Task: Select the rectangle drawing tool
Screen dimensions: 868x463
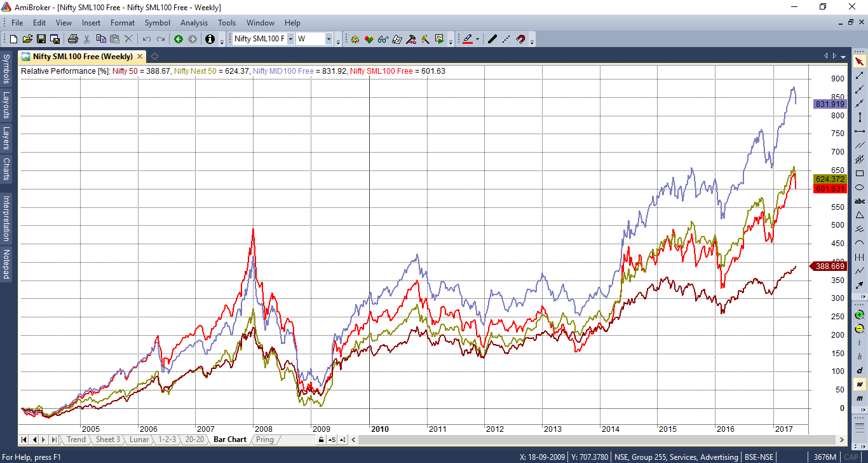Action: (x=860, y=173)
